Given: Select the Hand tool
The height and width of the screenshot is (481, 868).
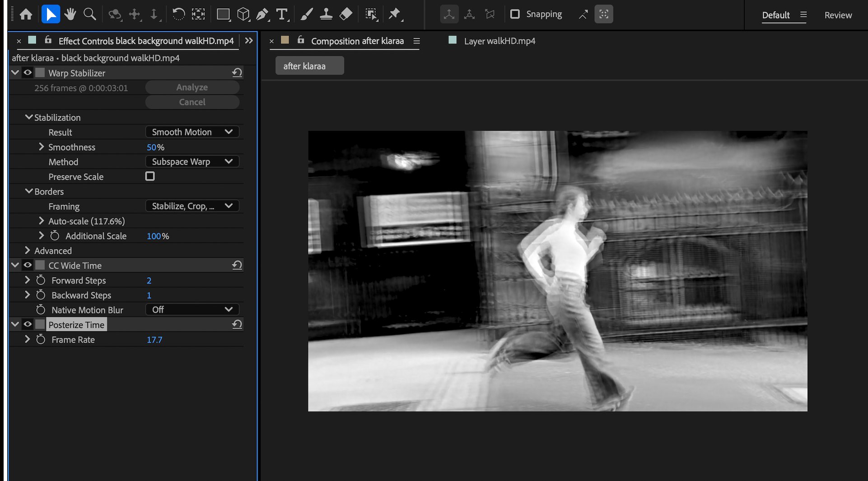Looking at the screenshot, I should (70, 14).
